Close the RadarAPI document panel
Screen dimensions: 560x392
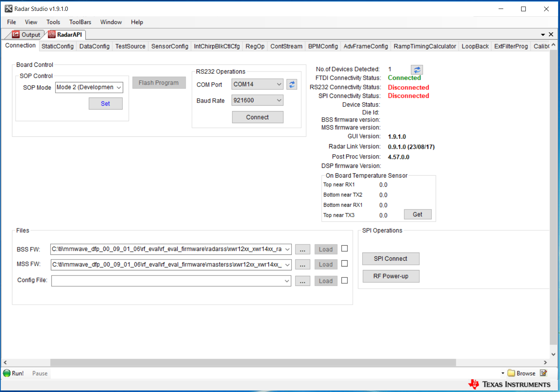pyautogui.click(x=551, y=35)
